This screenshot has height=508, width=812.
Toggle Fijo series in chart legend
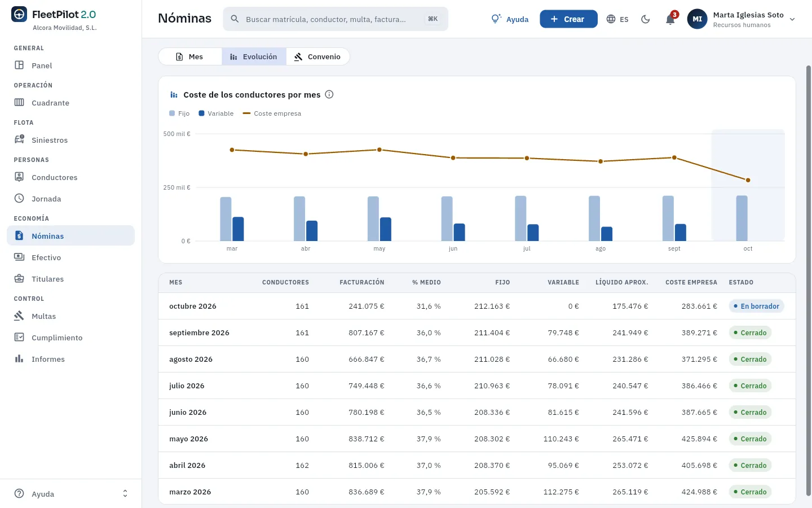tap(179, 113)
